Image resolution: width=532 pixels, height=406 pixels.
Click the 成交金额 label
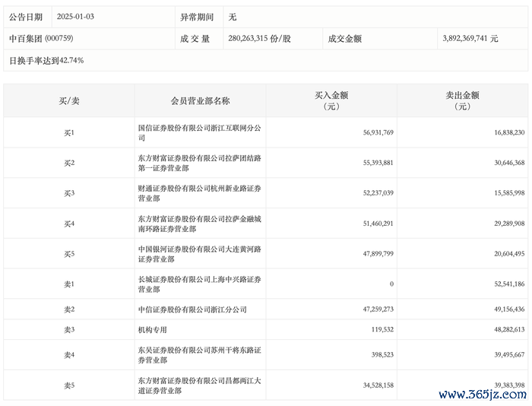click(345, 39)
